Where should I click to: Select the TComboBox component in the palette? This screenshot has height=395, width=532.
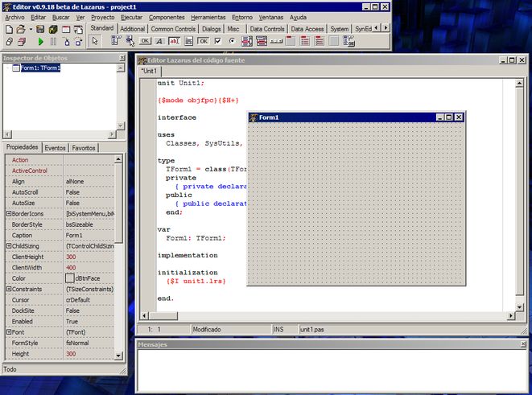(262, 41)
